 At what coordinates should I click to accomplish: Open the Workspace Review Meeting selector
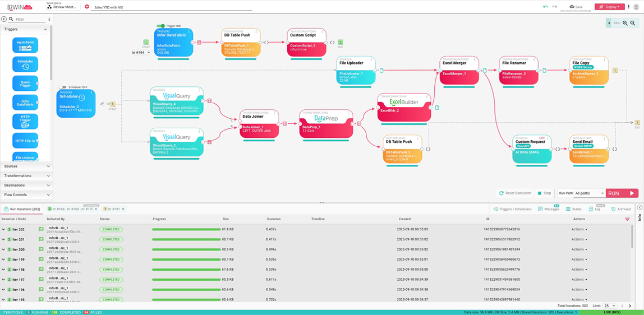point(62,7)
